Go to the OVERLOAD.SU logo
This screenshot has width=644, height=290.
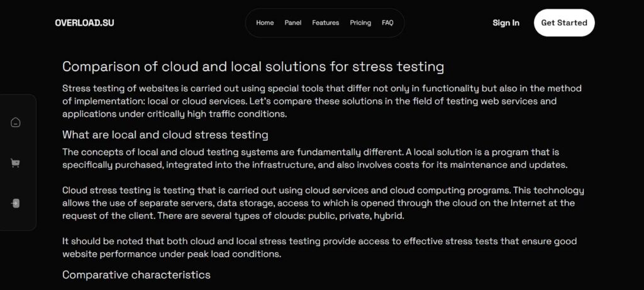coord(85,23)
